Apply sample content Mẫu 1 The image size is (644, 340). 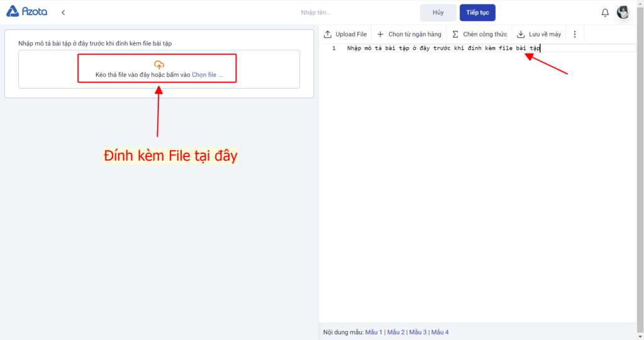click(374, 332)
